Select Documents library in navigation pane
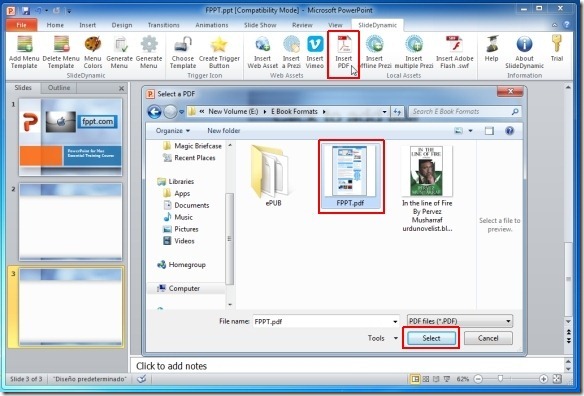Viewport: 584px width, 396px height. pyautogui.click(x=187, y=205)
